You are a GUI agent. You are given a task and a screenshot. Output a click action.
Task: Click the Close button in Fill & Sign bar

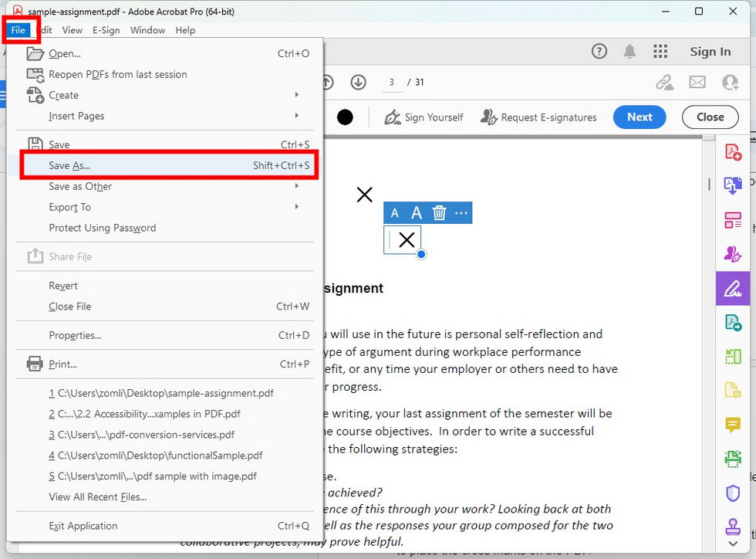[710, 117]
